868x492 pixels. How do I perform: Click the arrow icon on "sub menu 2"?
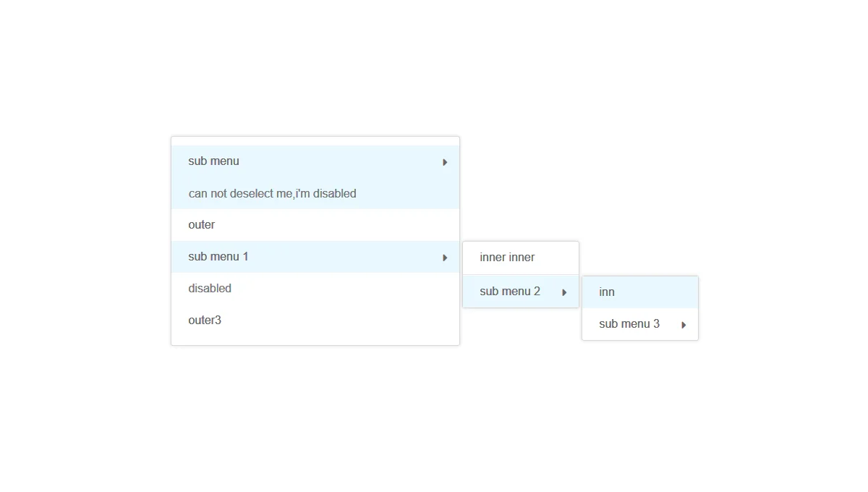[564, 292]
